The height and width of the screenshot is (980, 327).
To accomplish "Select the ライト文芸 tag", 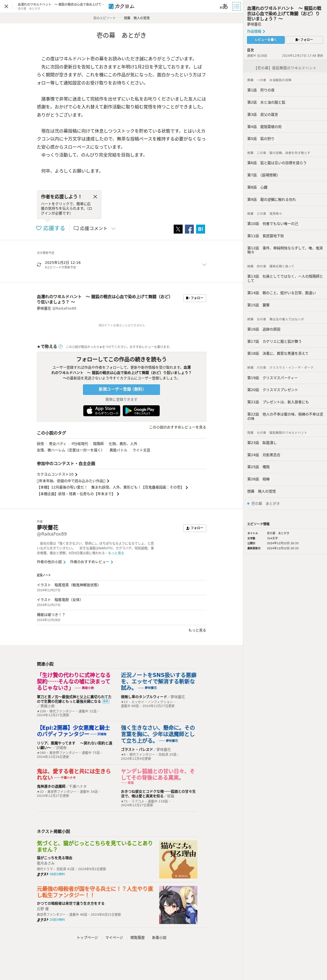I will click(141, 450).
